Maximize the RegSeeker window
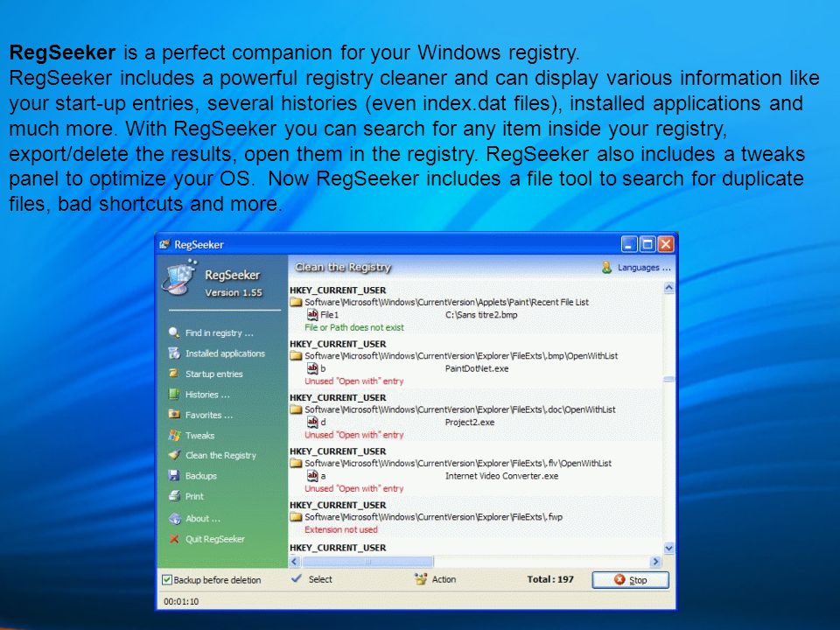The height and width of the screenshot is (630, 840). [647, 244]
